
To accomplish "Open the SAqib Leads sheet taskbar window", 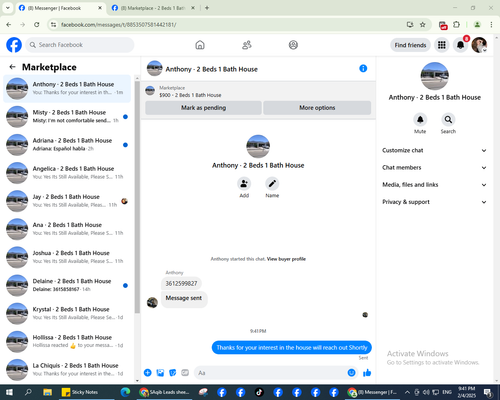I will [165, 392].
